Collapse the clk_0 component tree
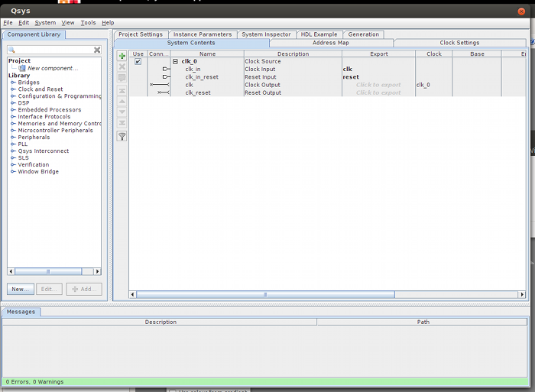This screenshot has height=392, width=535. click(175, 62)
